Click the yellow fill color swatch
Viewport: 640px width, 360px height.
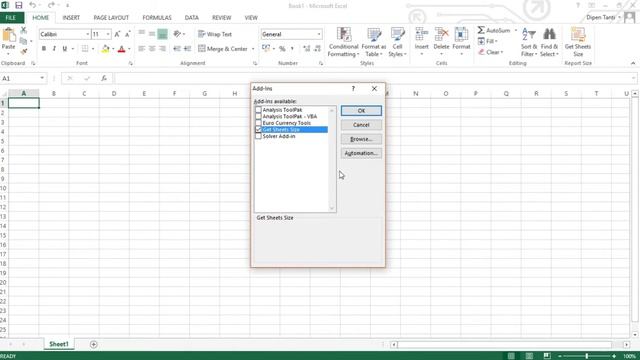pos(105,49)
